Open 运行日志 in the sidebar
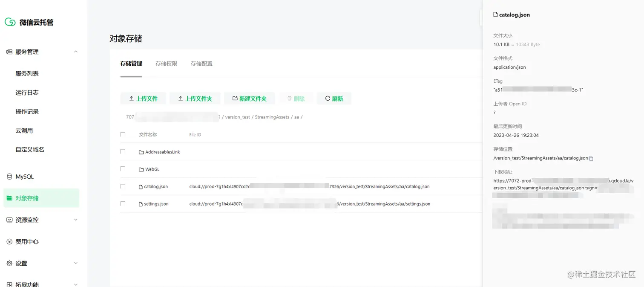This screenshot has height=287, width=644. tap(27, 93)
